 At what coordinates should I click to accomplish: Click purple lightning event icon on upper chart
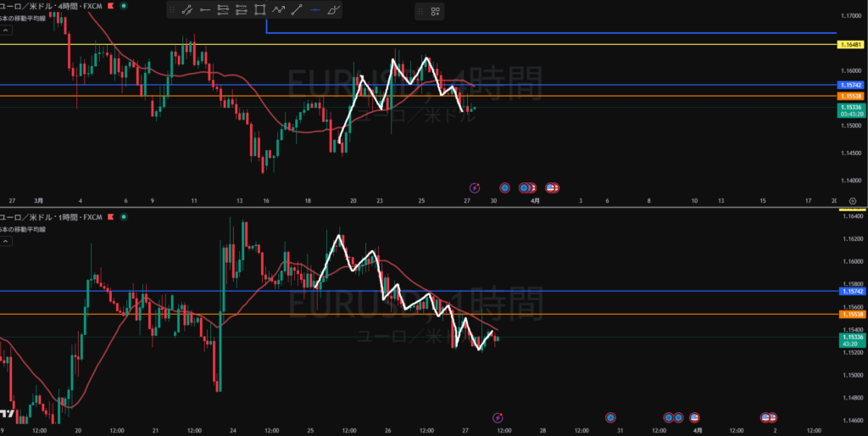(x=475, y=187)
